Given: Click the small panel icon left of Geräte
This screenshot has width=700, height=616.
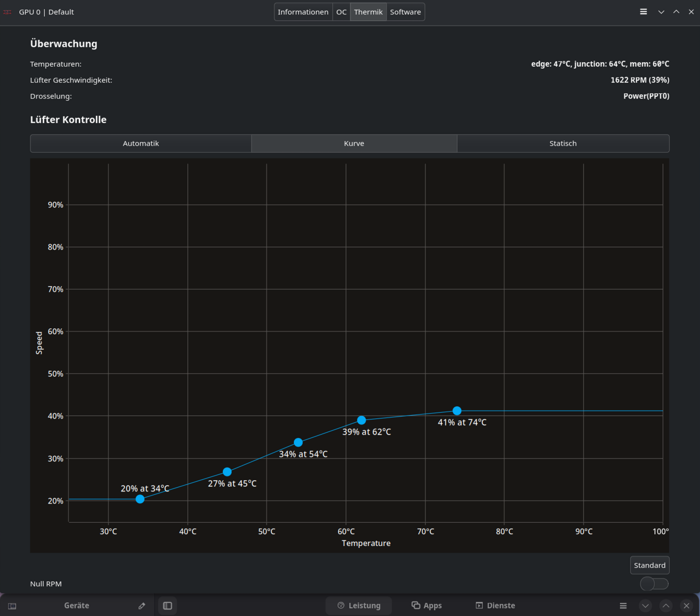Looking at the screenshot, I should [x=12, y=606].
